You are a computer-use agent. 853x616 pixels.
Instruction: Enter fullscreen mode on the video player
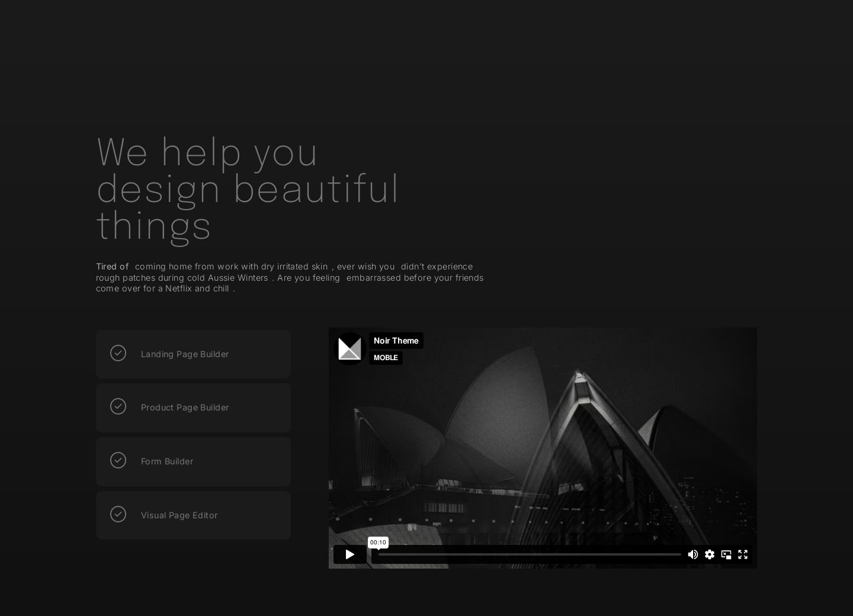743,554
